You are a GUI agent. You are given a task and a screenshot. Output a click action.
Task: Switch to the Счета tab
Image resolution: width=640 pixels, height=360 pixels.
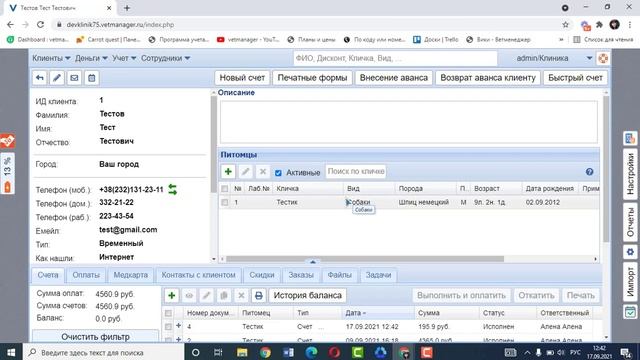48,275
